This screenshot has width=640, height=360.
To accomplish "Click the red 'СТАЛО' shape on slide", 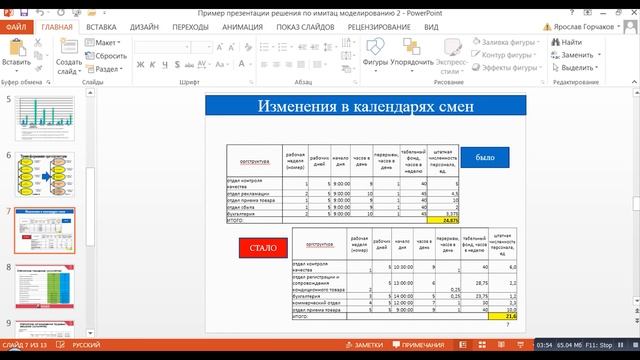I will [x=263, y=248].
